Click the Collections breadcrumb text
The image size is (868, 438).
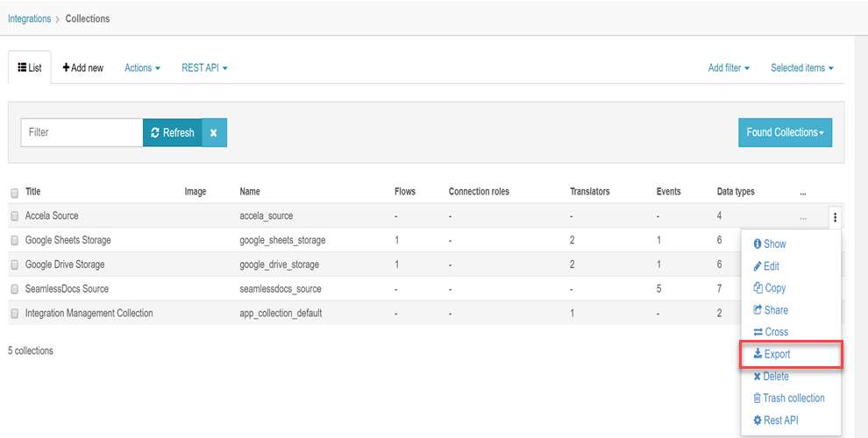(x=88, y=18)
